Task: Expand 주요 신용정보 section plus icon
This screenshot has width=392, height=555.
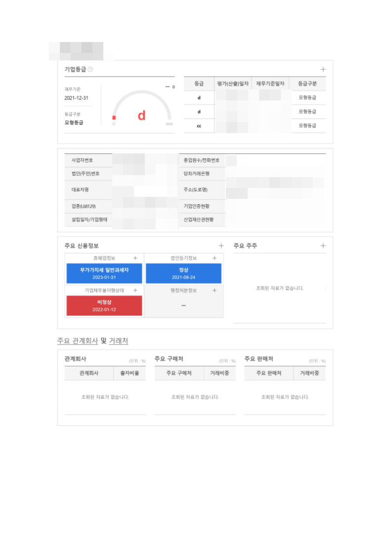Action: (x=221, y=246)
